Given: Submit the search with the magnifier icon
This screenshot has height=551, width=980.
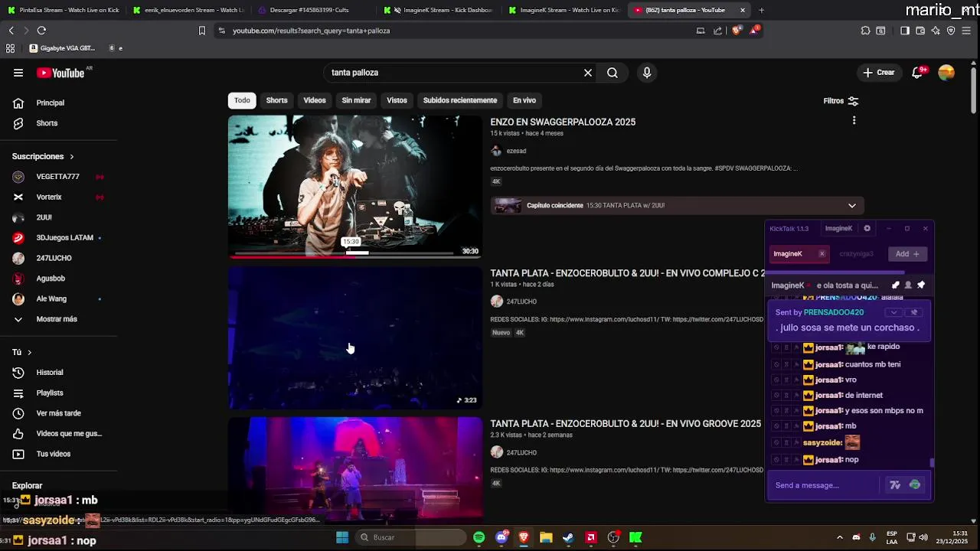Looking at the screenshot, I should pyautogui.click(x=612, y=73).
